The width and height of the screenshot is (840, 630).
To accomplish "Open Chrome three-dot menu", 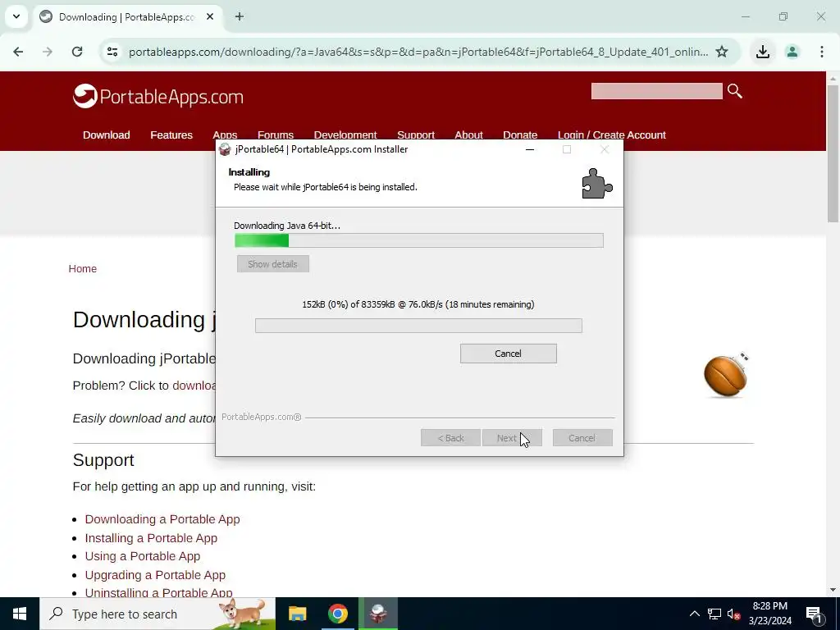I will point(821,52).
